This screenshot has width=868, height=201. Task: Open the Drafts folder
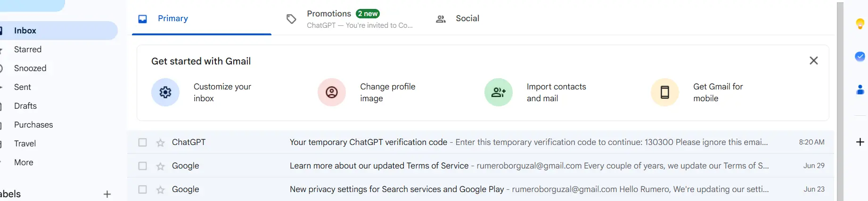tap(25, 106)
